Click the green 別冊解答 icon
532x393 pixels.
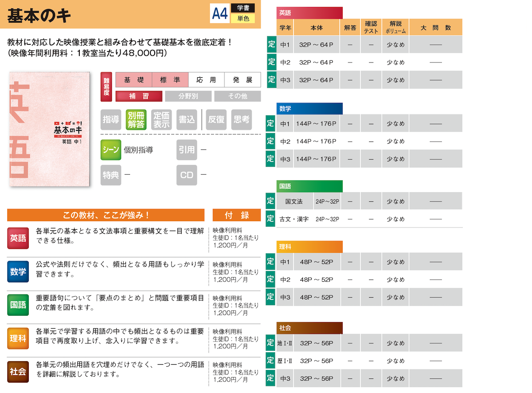point(136,120)
